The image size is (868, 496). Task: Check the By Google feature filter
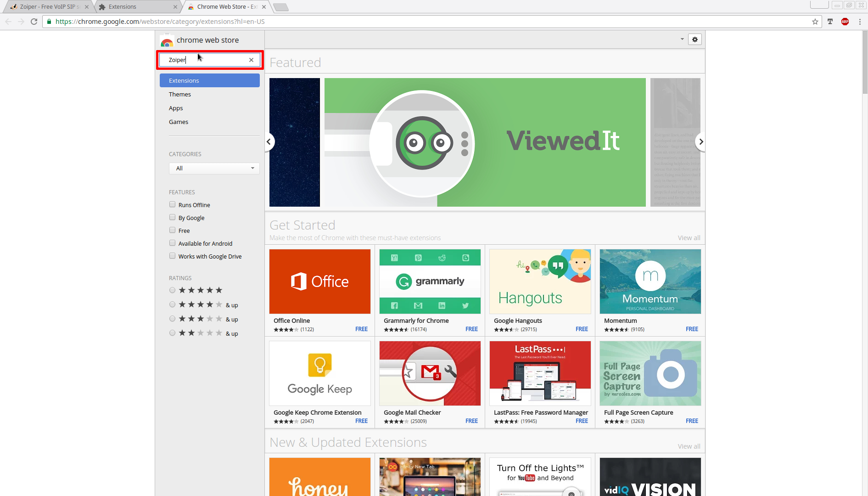point(173,217)
